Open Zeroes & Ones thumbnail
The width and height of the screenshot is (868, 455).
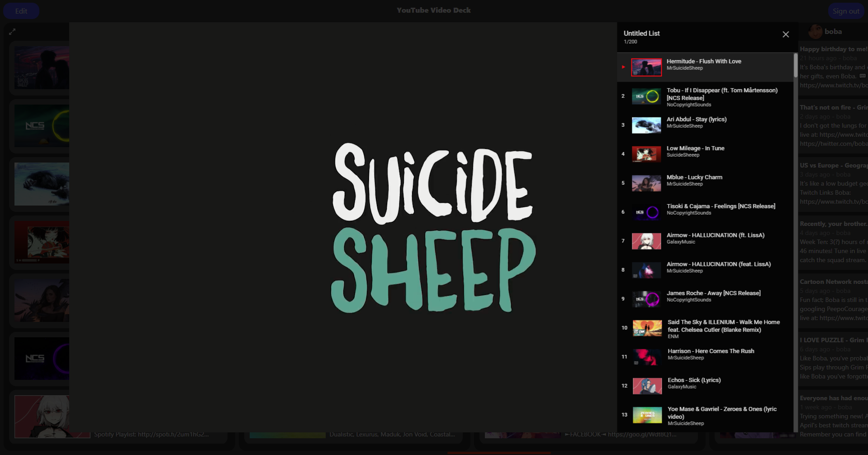pos(647,415)
